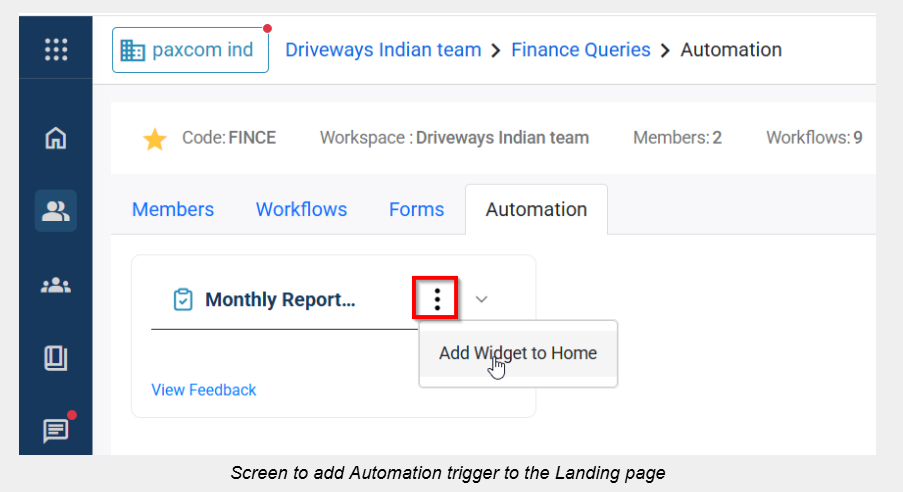
Task: Go to Finance Queries breadcrumb link
Action: click(580, 49)
